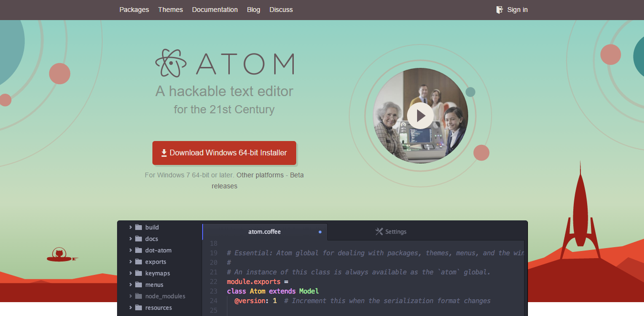Play the Atom intro video
The height and width of the screenshot is (316, 644).
point(420,116)
